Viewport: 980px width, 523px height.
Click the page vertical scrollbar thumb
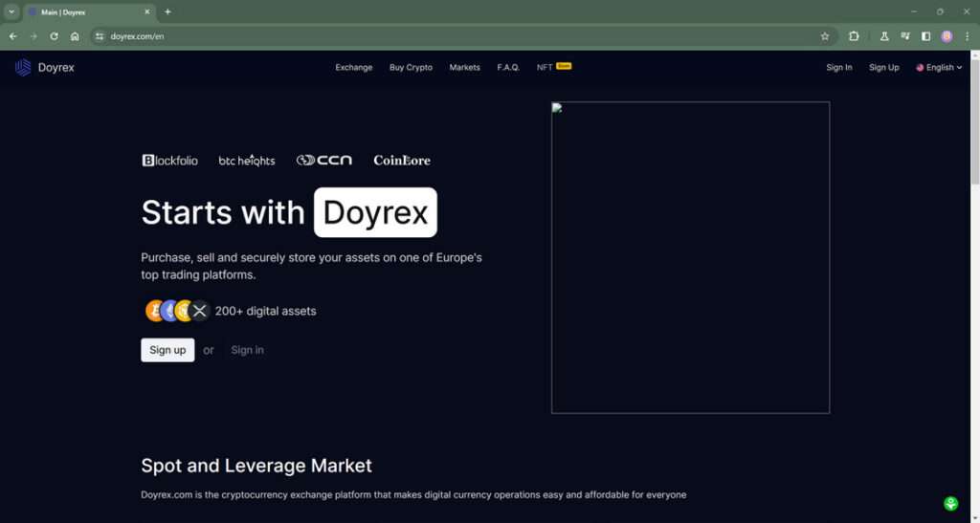click(x=974, y=121)
